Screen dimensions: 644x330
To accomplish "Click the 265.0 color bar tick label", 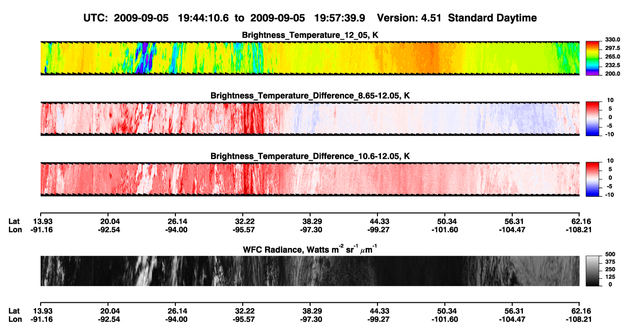I will coord(613,57).
